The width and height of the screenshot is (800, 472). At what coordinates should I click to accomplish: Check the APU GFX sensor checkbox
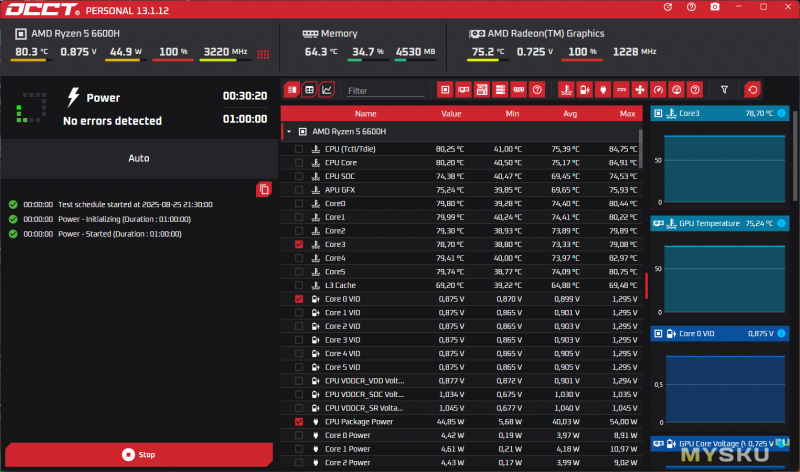point(299,190)
